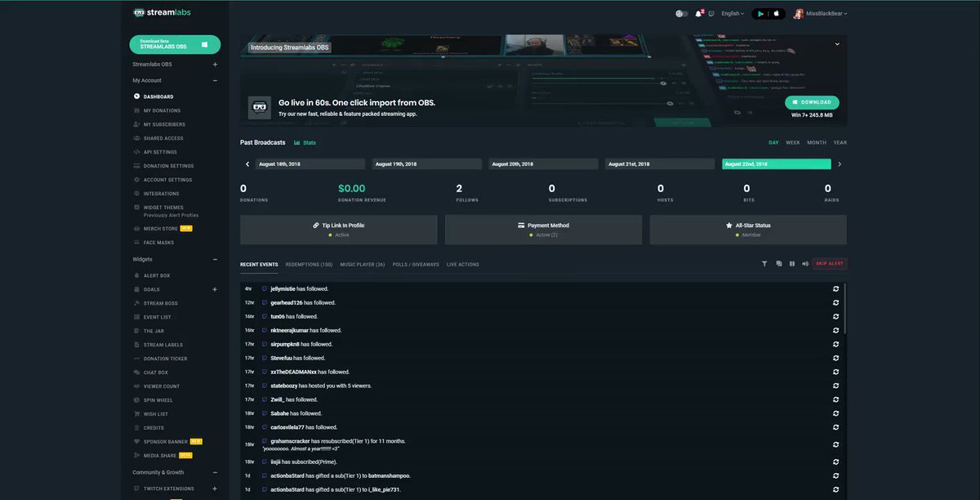
Task: Open Shared Access settings
Action: tap(158, 138)
